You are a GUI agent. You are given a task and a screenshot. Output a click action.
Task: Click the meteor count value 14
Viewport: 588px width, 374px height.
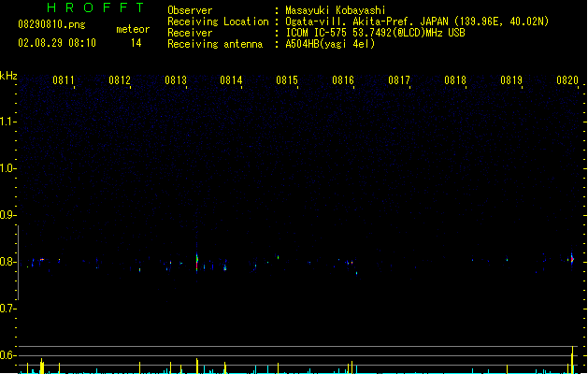pyautogui.click(x=136, y=43)
